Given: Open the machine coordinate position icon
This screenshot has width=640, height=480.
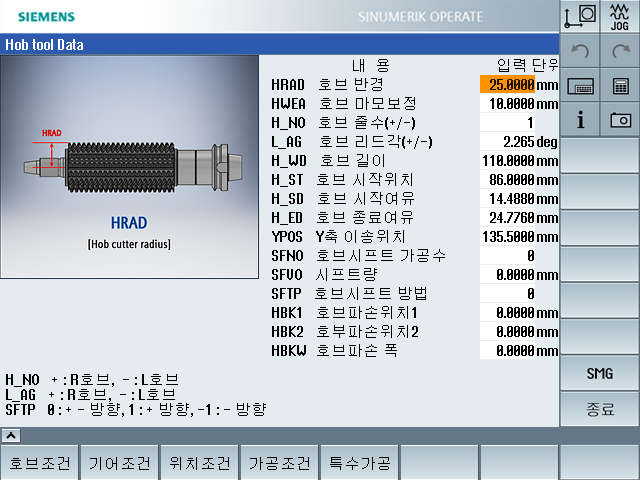Looking at the screenshot, I should point(580,16).
